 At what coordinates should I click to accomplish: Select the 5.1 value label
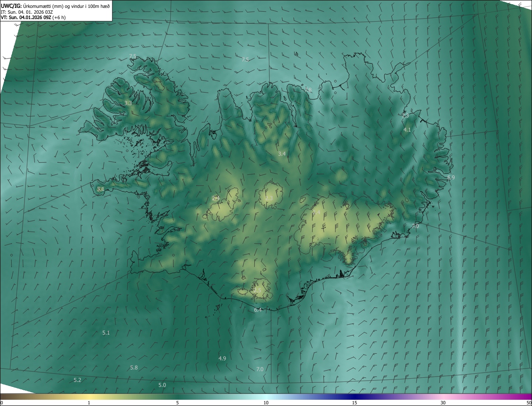pos(106,333)
